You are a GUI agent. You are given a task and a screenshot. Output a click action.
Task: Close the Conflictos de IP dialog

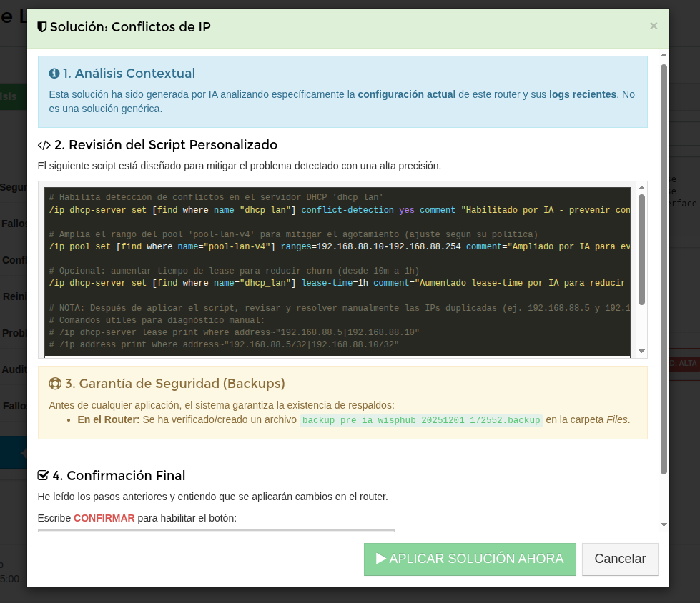[653, 26]
